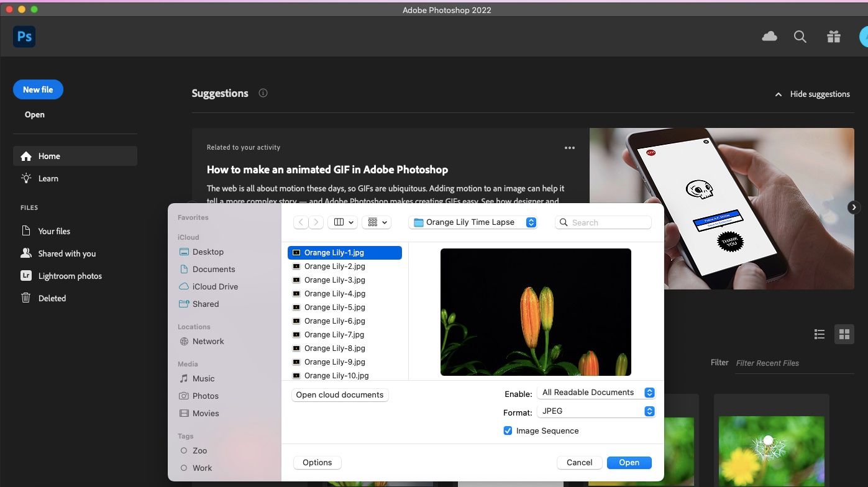The width and height of the screenshot is (868, 487).
Task: Open the What's New gift icon
Action: [x=834, y=37]
